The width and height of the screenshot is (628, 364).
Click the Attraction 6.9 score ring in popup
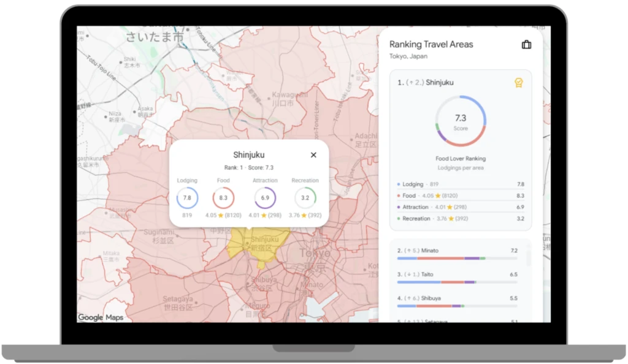click(x=265, y=198)
